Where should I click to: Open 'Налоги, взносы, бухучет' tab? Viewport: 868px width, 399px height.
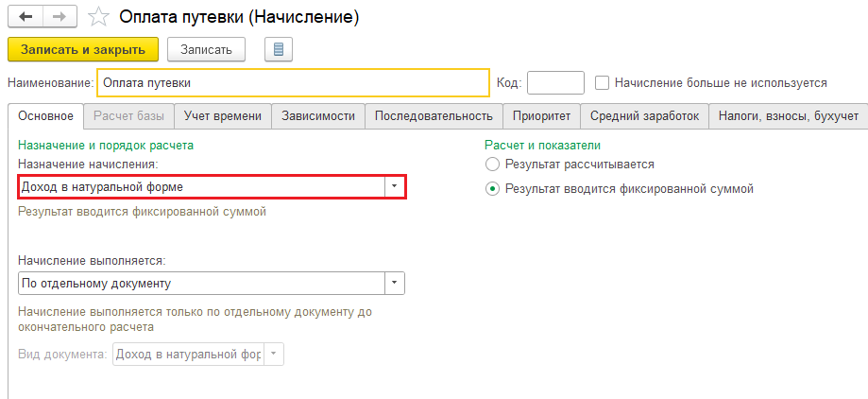point(788,116)
